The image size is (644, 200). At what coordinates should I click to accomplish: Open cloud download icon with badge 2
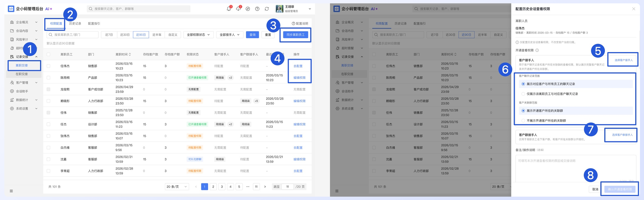click(x=238, y=9)
